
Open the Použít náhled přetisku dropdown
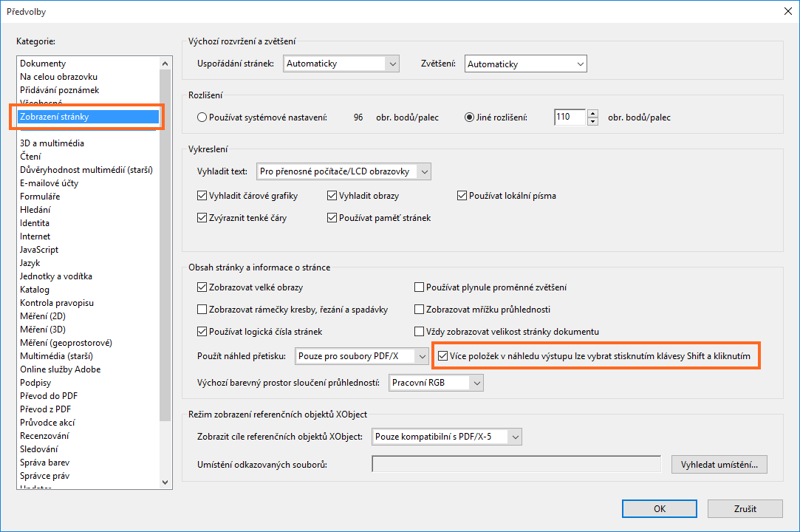tap(362, 356)
